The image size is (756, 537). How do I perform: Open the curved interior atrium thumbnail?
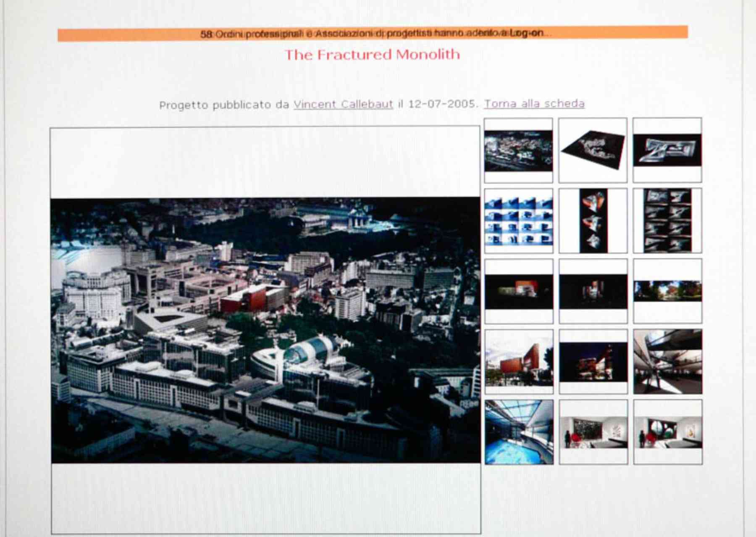click(666, 363)
